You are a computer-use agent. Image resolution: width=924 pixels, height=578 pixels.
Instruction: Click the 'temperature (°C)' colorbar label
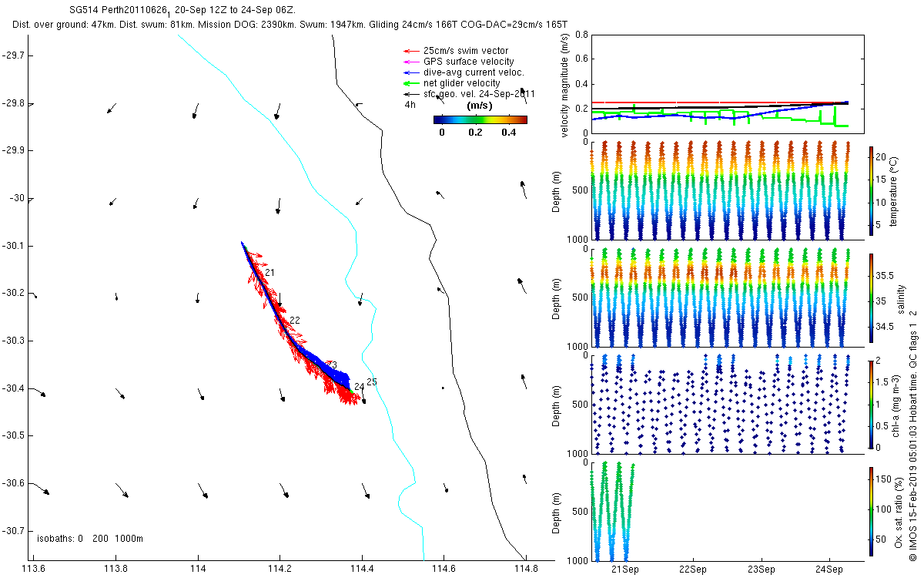tap(892, 190)
